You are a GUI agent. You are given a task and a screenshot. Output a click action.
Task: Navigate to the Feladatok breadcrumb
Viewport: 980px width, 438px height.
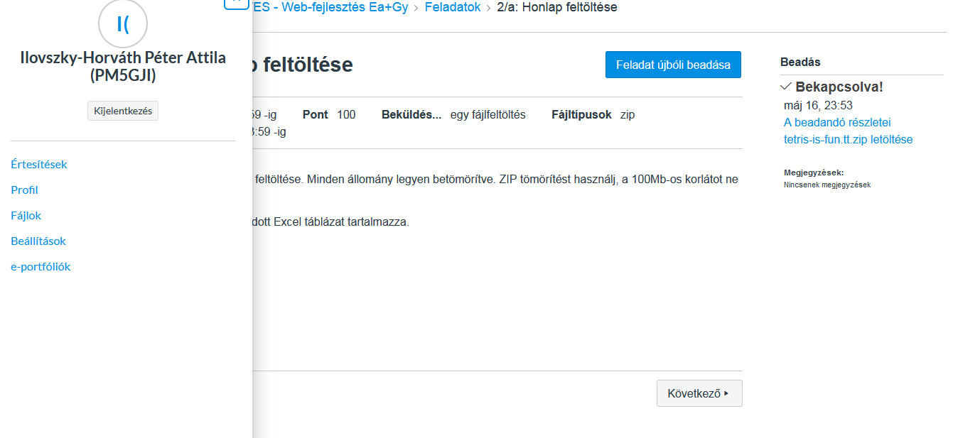coord(453,8)
